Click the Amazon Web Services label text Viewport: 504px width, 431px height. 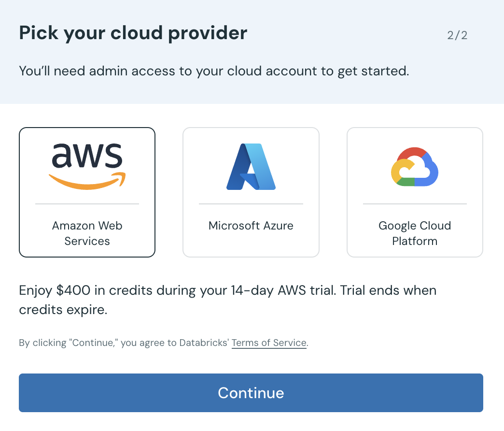click(87, 233)
